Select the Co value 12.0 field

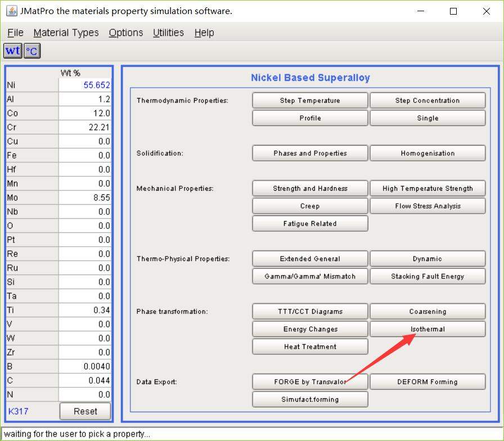[x=85, y=113]
